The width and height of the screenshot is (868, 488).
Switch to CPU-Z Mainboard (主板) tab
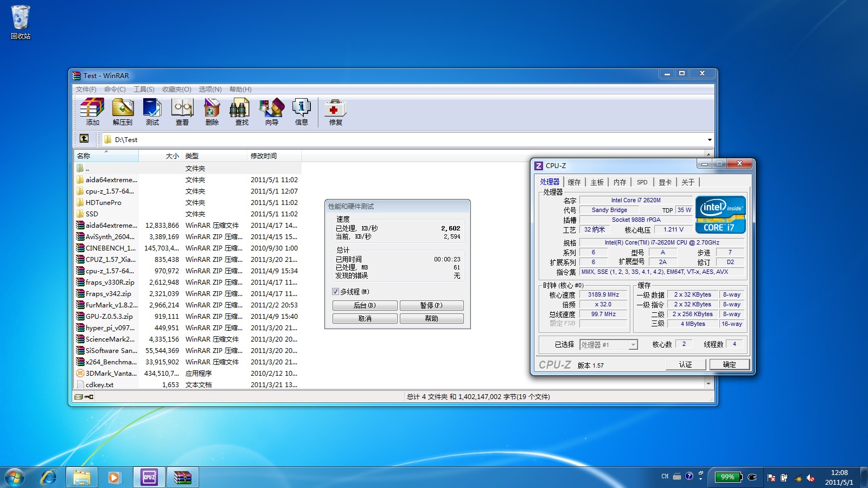point(597,182)
